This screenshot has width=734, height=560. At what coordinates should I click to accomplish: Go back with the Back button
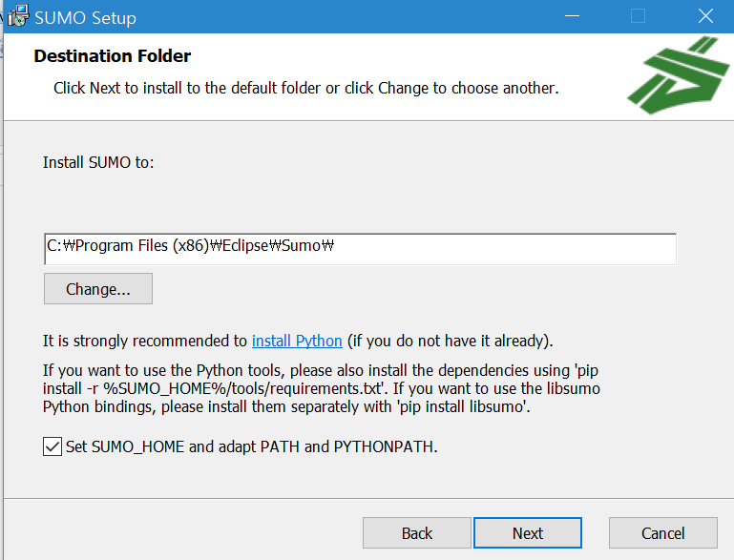416,533
